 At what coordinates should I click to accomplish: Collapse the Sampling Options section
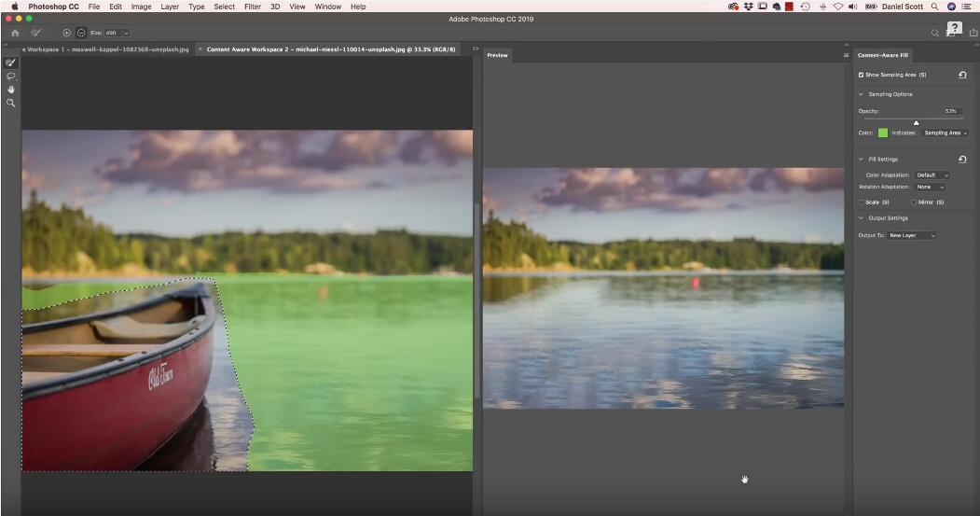click(x=861, y=94)
